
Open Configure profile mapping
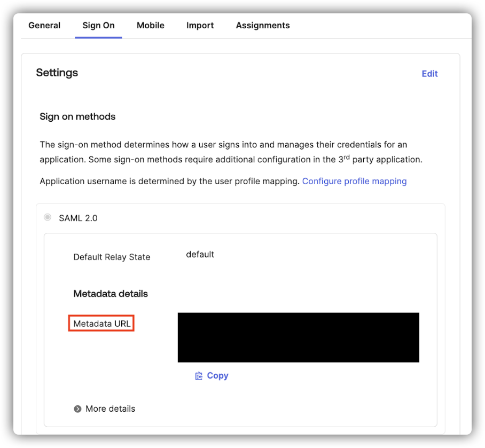(354, 181)
